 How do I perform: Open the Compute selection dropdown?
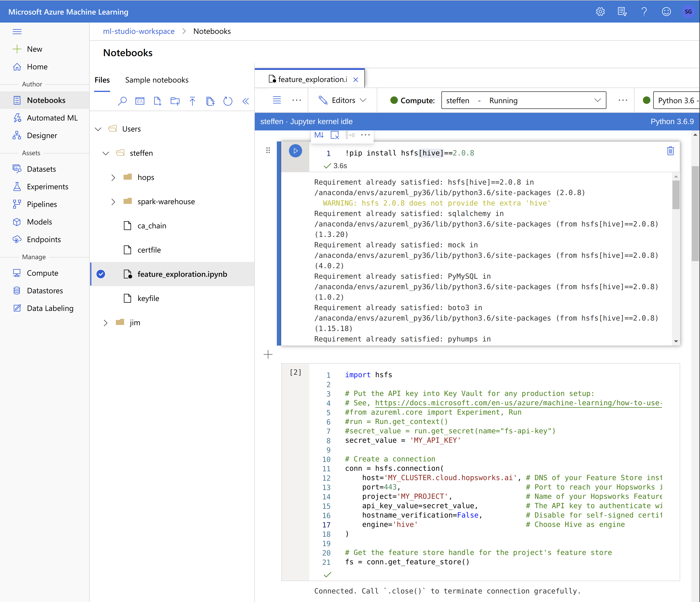523,100
